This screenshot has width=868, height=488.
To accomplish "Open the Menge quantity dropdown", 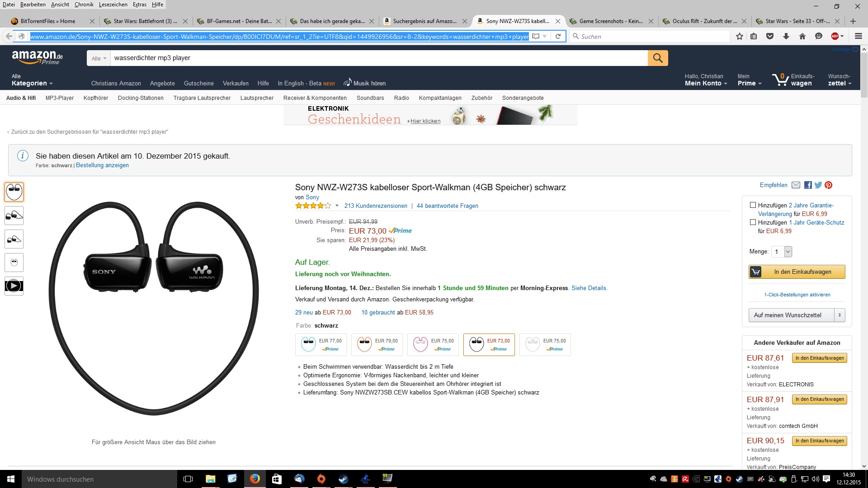I will click(782, 252).
